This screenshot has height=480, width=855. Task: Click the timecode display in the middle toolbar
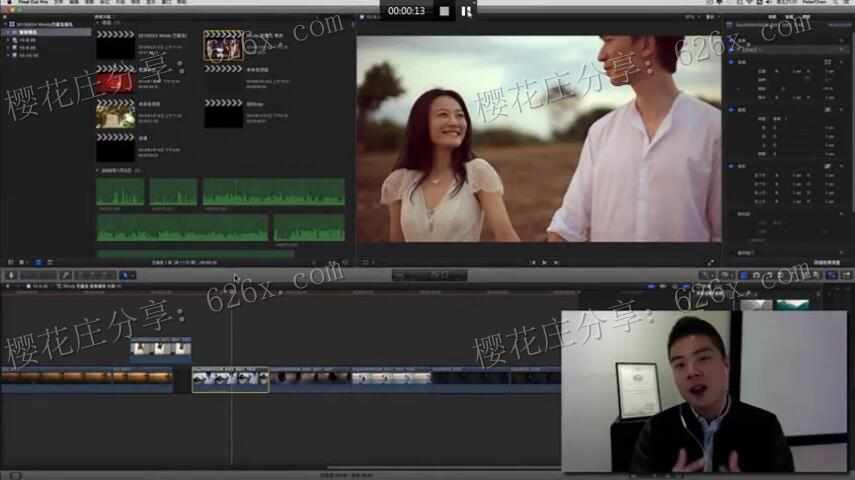[429, 275]
